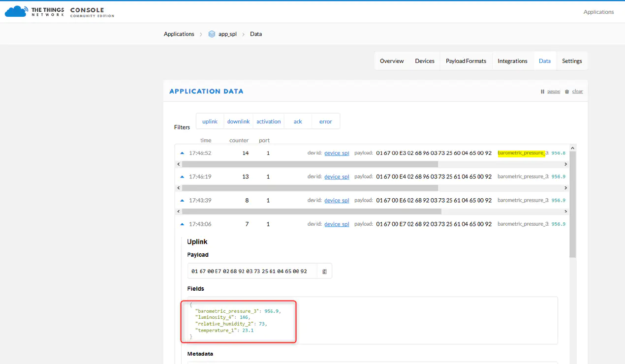This screenshot has height=364, width=625.
Task: Click the Uplink heading
Action: pyautogui.click(x=197, y=242)
